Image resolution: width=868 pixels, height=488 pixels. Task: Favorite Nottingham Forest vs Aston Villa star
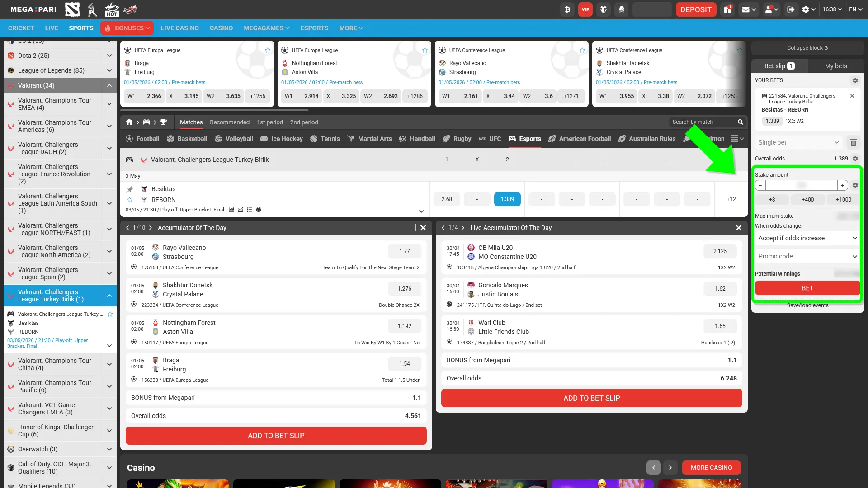425,50
